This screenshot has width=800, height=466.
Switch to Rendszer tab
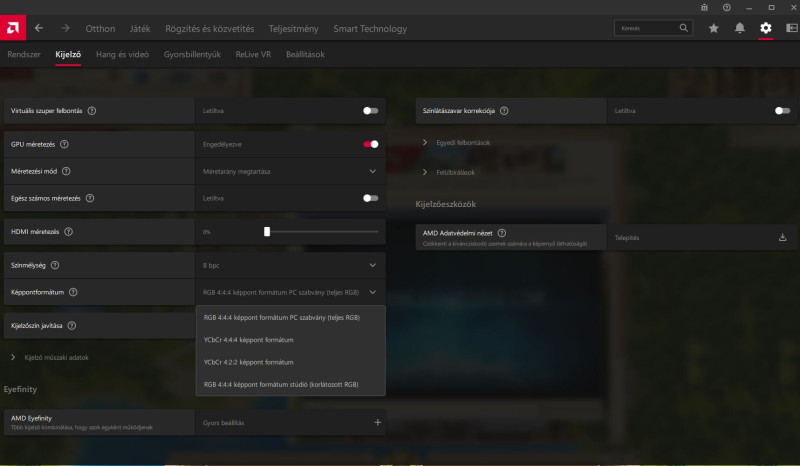tap(24, 54)
